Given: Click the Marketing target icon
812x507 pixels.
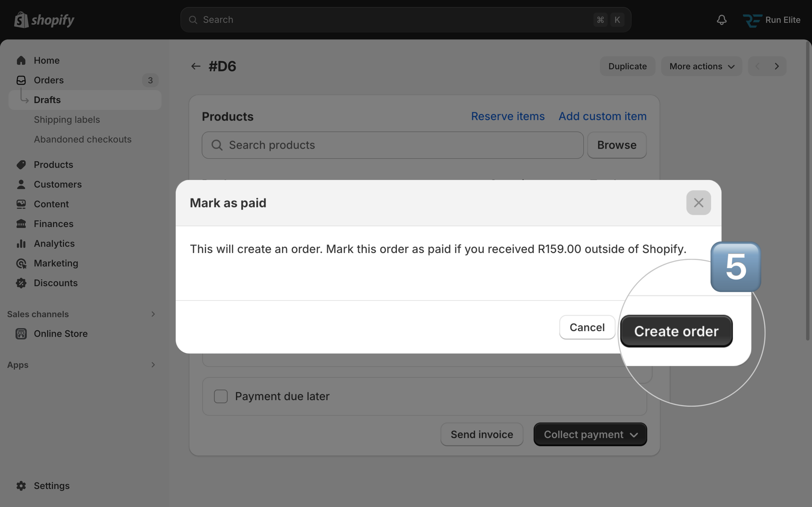Looking at the screenshot, I should pyautogui.click(x=21, y=263).
